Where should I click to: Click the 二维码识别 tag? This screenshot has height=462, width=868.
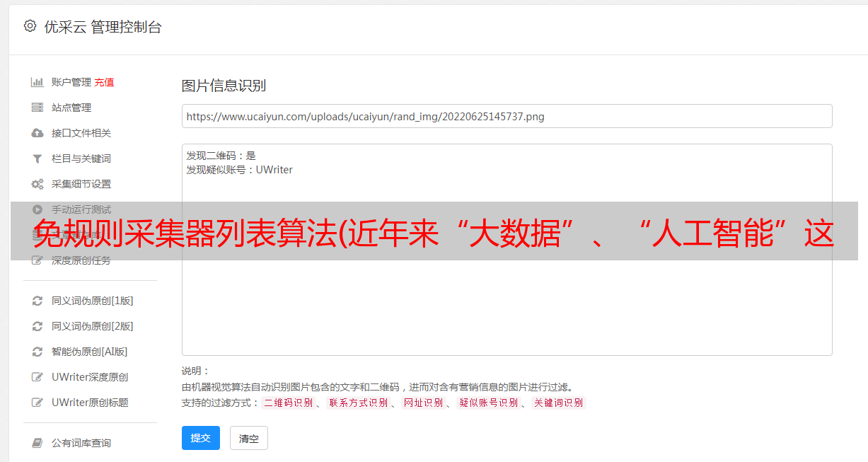(288, 403)
